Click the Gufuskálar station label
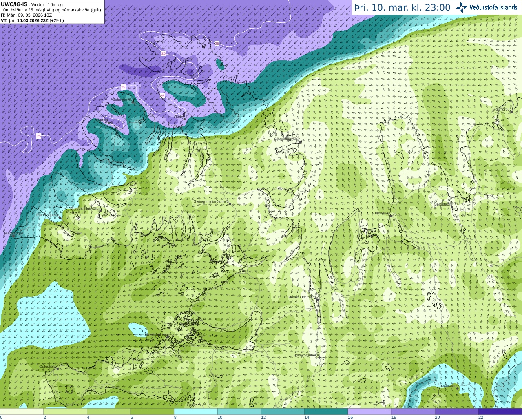 [47, 367]
